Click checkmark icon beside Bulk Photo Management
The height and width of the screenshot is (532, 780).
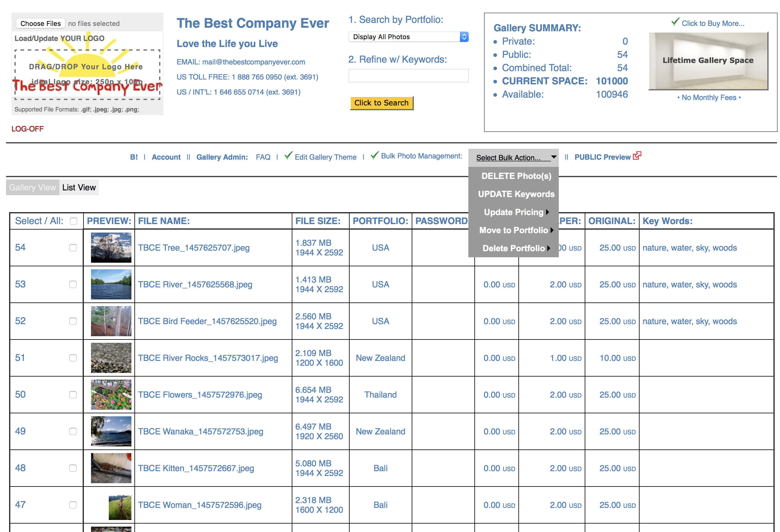pyautogui.click(x=375, y=155)
